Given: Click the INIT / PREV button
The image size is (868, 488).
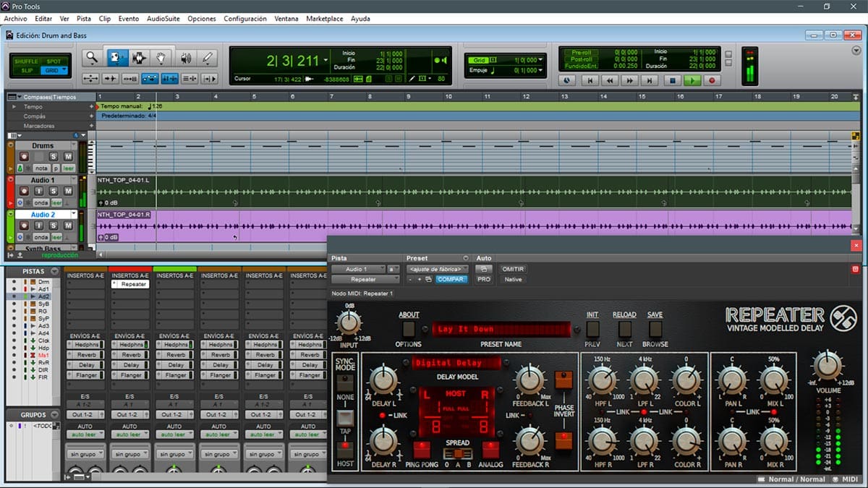Looking at the screenshot, I should 592,329.
